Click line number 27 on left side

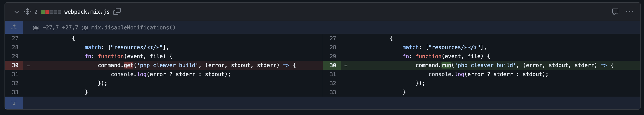tap(15, 38)
